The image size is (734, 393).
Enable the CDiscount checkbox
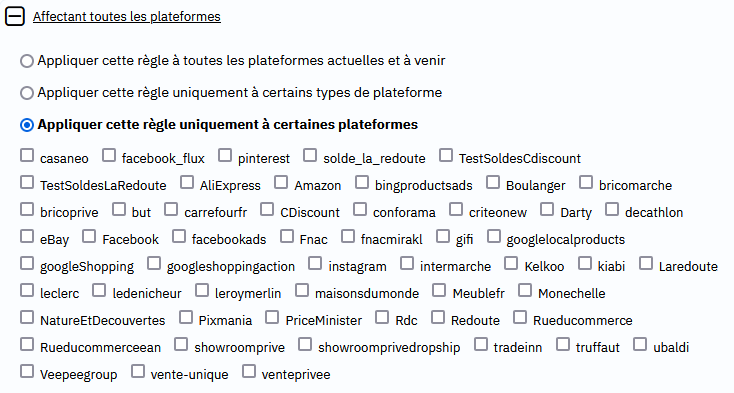[x=267, y=209]
